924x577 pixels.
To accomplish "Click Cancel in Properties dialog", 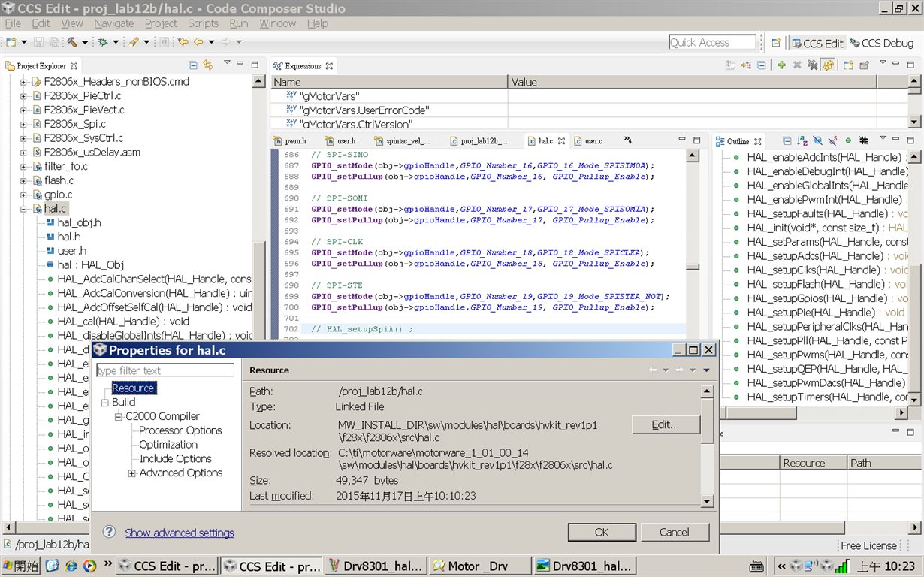I will pos(674,532).
